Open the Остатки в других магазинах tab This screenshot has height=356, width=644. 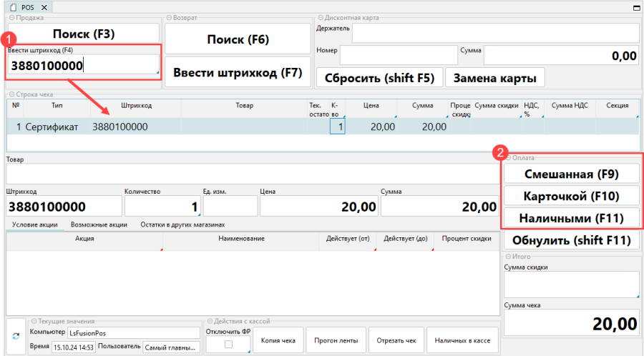182,224
